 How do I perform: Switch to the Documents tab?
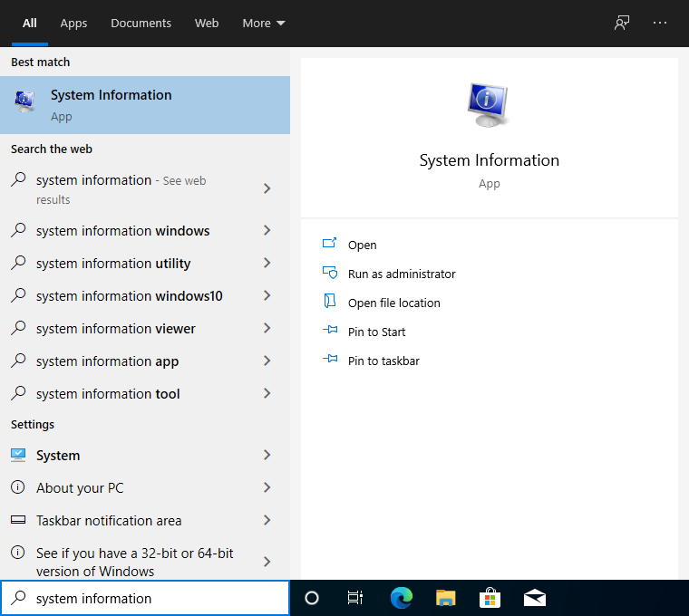coord(141,23)
